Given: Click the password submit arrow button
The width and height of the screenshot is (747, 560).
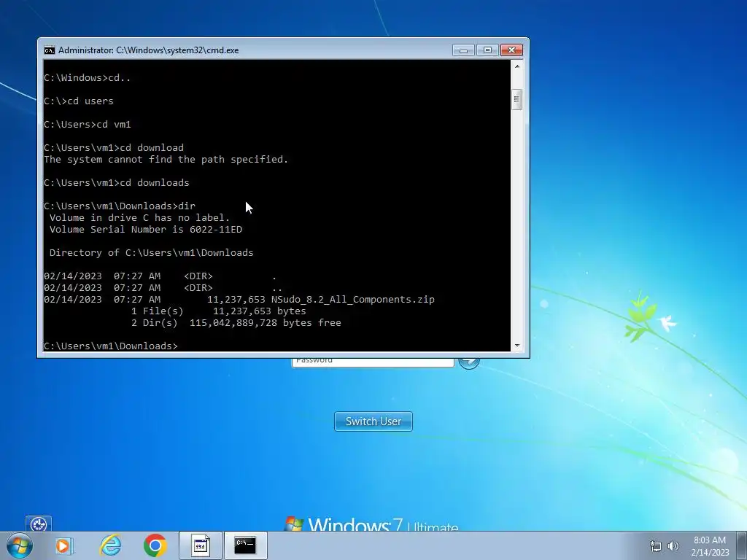Looking at the screenshot, I should pyautogui.click(x=469, y=362).
